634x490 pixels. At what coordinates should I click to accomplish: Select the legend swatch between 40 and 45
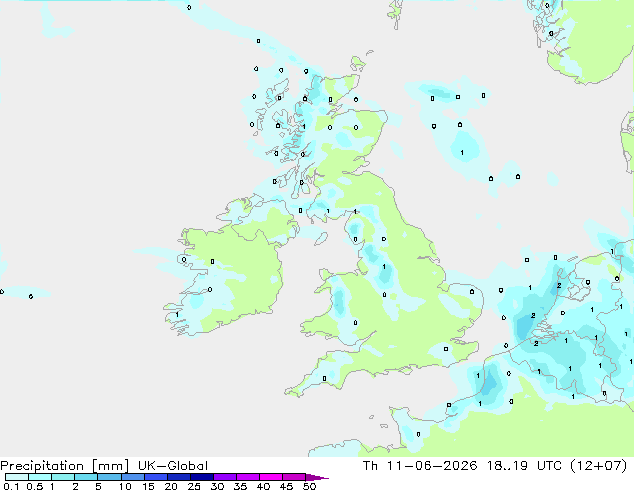pos(271,477)
